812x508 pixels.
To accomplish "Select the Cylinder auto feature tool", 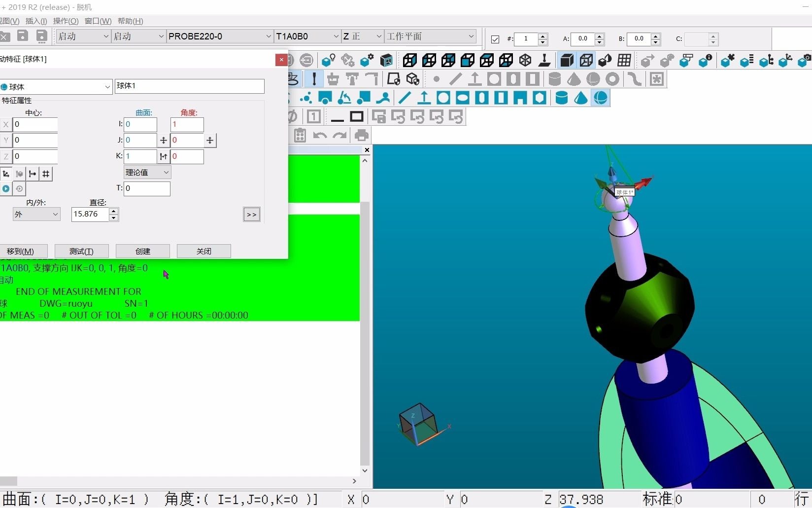I will 562,98.
